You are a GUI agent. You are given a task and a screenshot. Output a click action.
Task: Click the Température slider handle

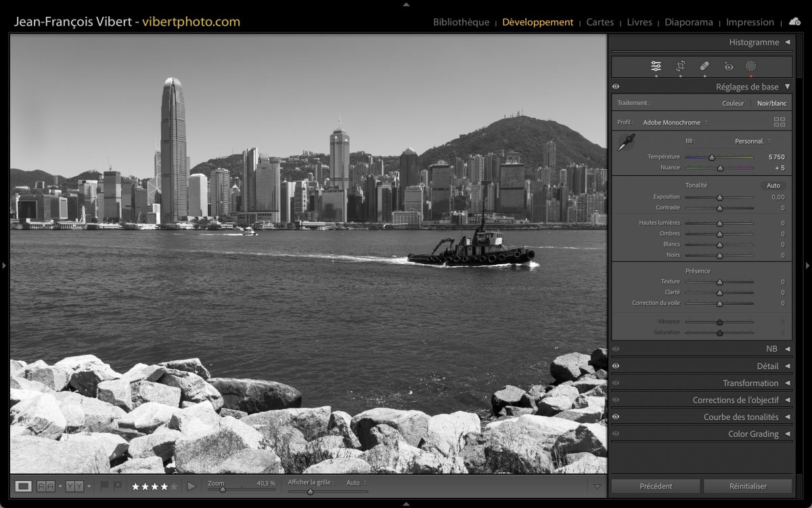pyautogui.click(x=711, y=157)
